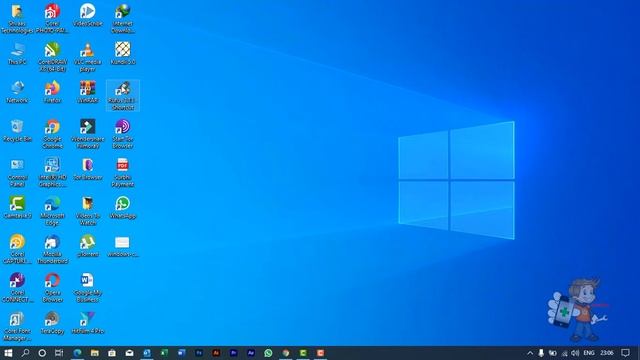The width and height of the screenshot is (640, 360).
Task: Open the Windows Start menu
Action: point(8,353)
